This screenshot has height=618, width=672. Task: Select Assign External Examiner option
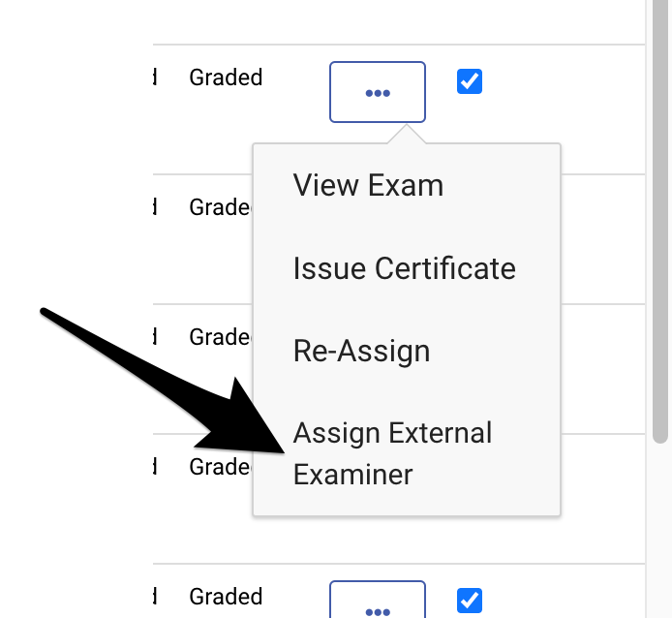coord(392,453)
